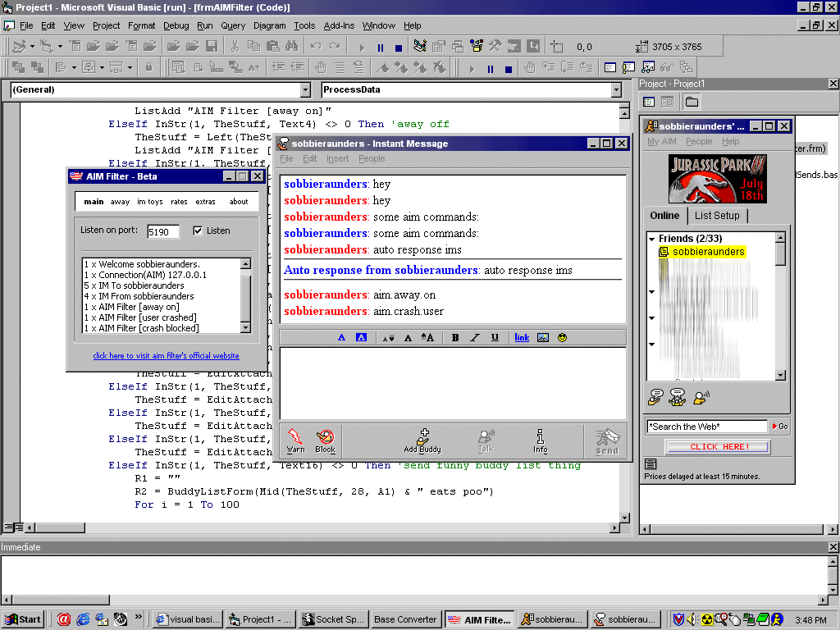Click the larger font size icon in IM toolbar
The image size is (840, 630).
point(427,337)
